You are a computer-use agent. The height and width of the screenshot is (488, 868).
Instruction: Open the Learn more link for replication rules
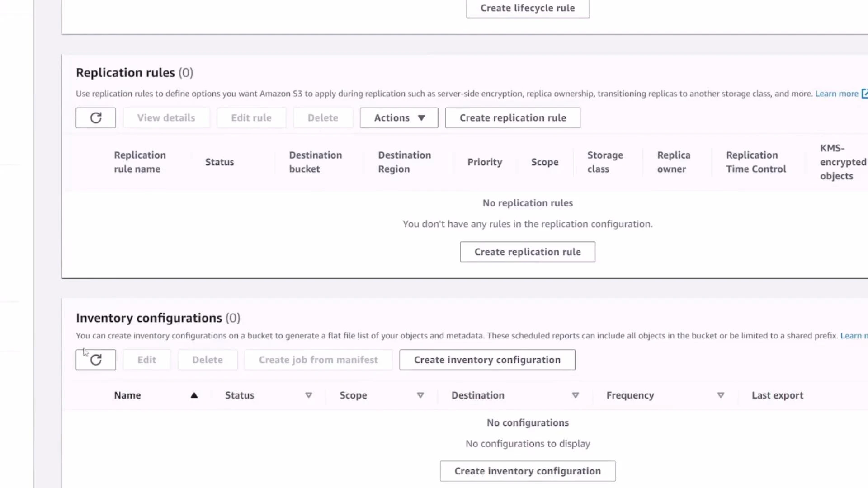coord(836,94)
